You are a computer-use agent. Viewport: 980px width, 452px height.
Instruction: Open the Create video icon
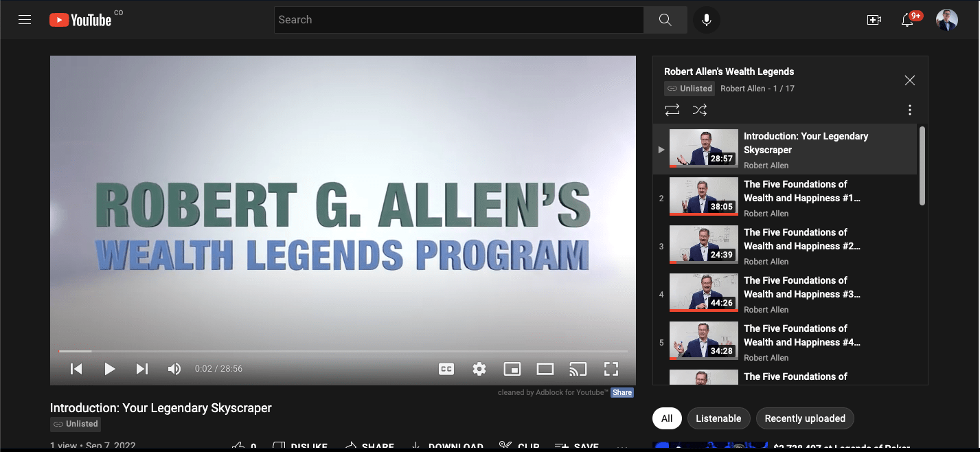[x=874, y=20]
